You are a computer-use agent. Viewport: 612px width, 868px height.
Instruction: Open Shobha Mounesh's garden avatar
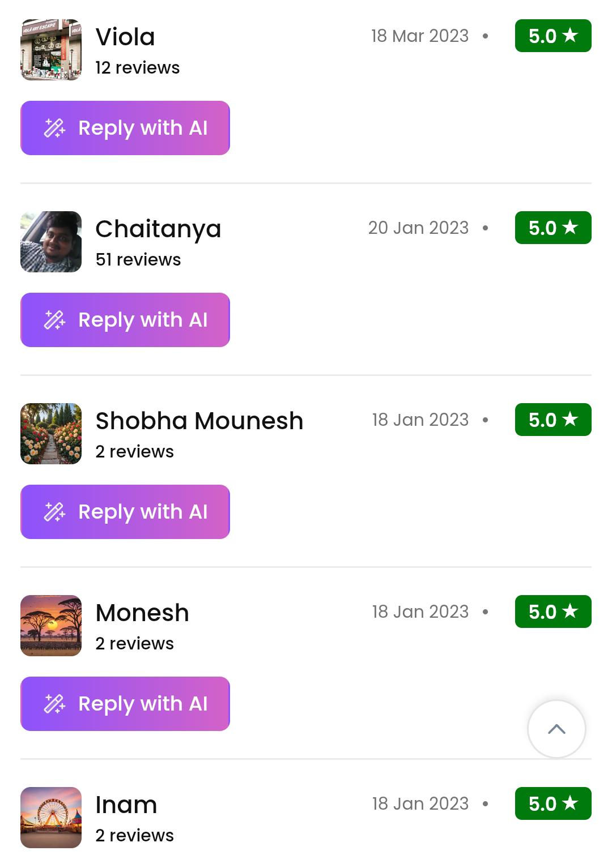coord(51,434)
